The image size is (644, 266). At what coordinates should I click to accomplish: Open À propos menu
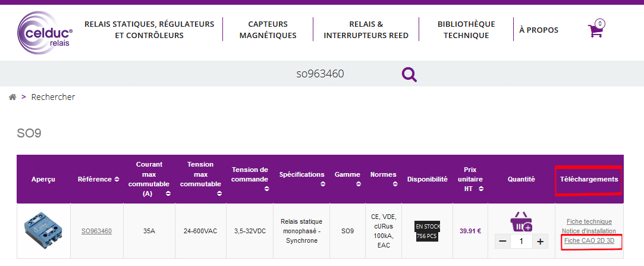tap(538, 30)
